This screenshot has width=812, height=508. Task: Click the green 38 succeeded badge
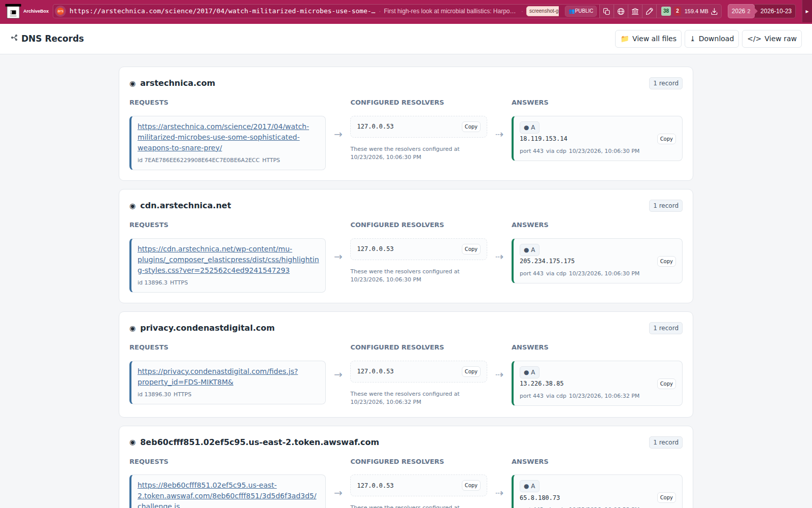coord(666,11)
